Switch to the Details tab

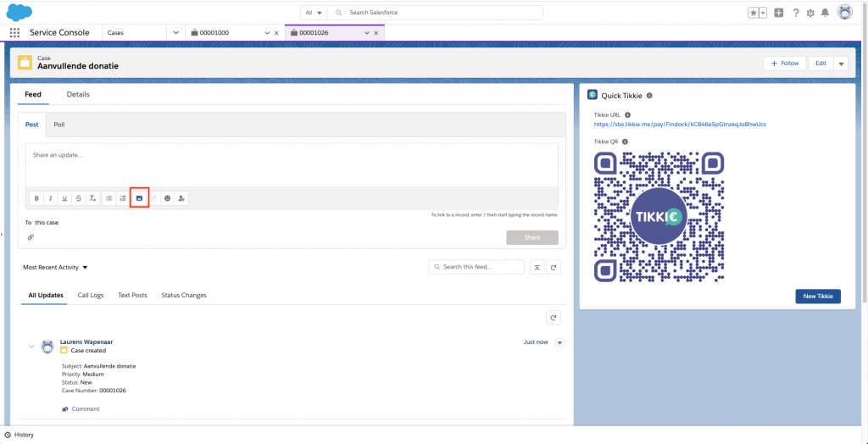point(78,94)
